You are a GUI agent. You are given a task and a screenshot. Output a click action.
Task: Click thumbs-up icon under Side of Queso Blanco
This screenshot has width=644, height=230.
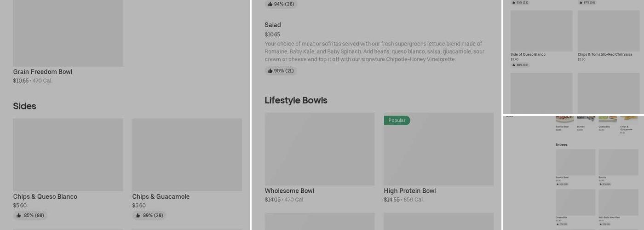coord(514,65)
